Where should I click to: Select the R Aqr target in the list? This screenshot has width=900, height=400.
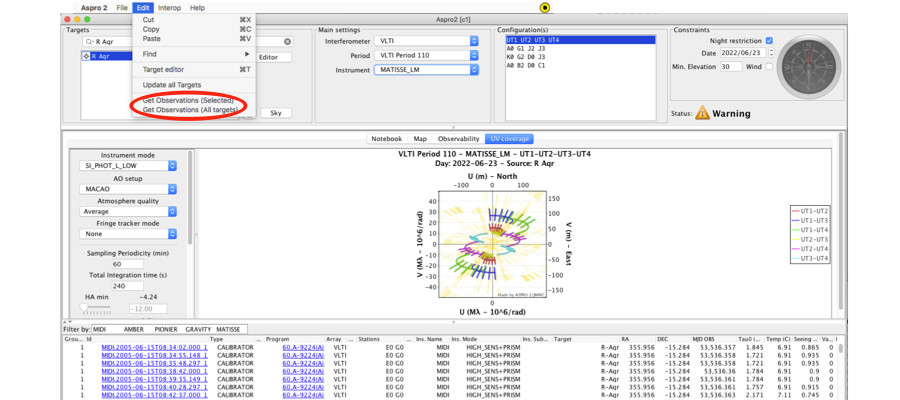pyautogui.click(x=107, y=56)
